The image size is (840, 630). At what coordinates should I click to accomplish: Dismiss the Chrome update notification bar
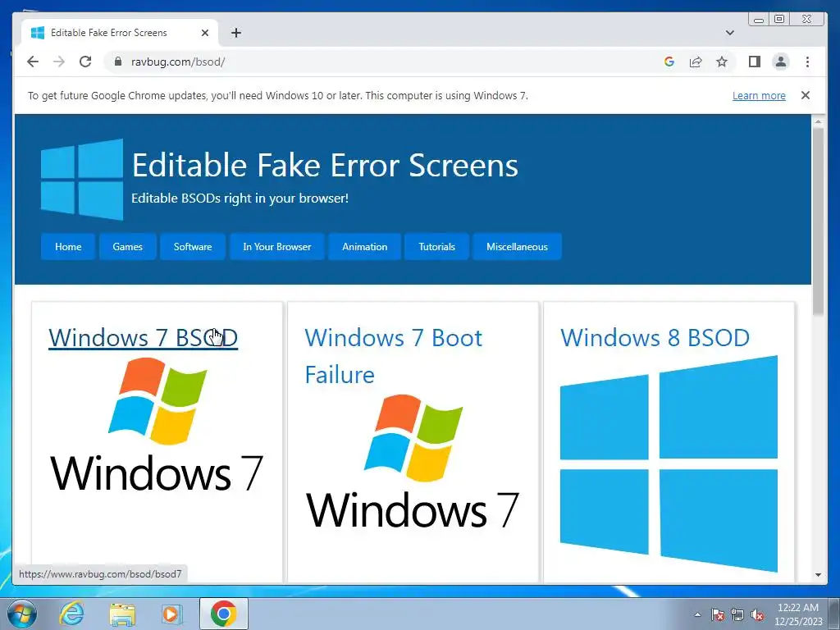click(806, 95)
